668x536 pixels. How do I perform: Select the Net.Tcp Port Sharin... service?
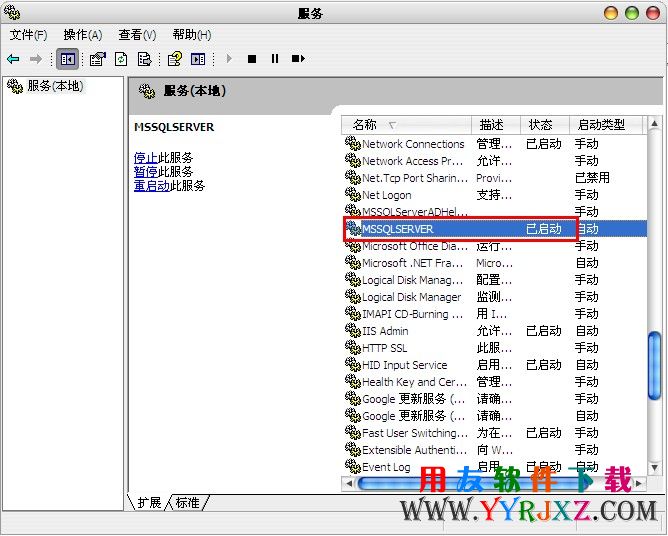tap(495, 178)
